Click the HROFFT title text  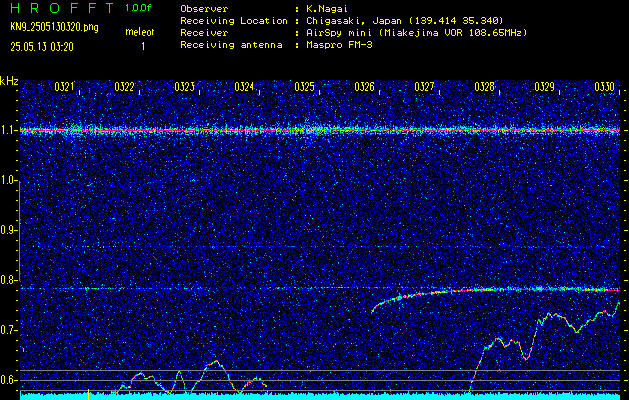pos(62,8)
